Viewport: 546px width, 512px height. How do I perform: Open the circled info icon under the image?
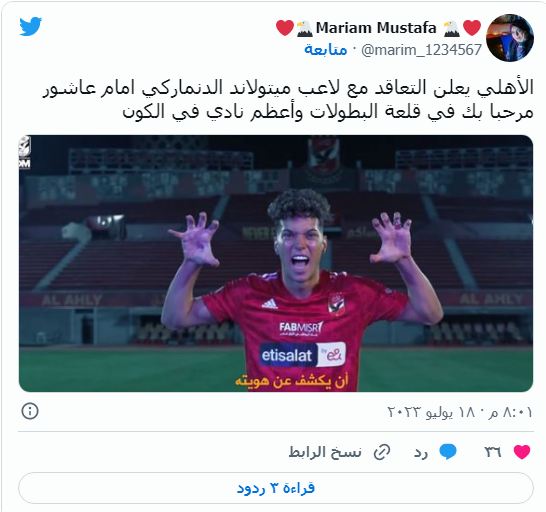(30, 411)
